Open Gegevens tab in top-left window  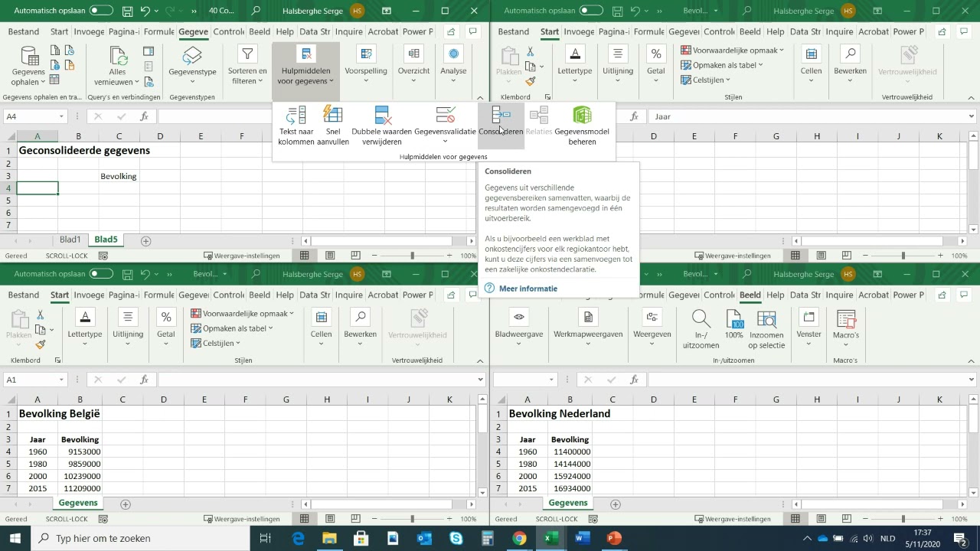(194, 31)
